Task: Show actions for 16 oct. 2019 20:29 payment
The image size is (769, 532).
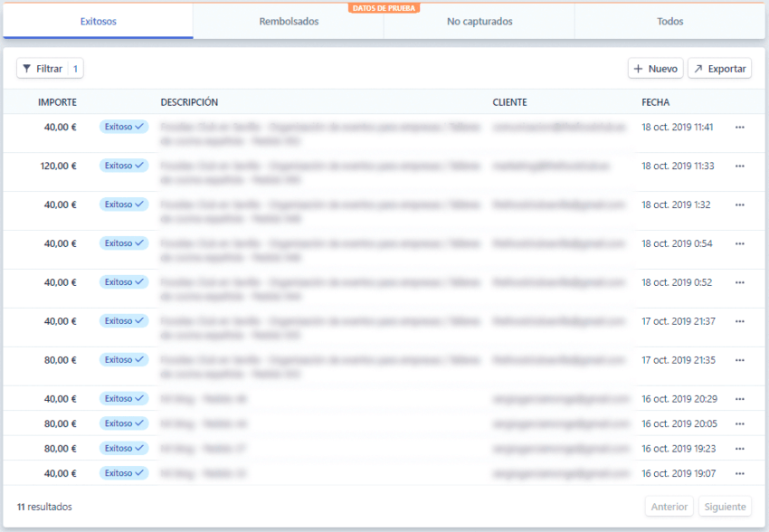Action: click(739, 399)
